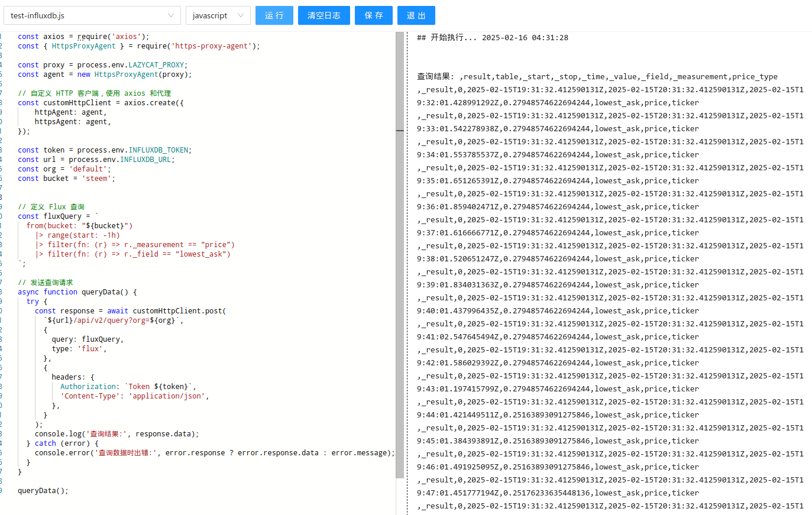Click the const bucket = 'steem' line
The width and height of the screenshot is (812, 515).
coord(66,179)
